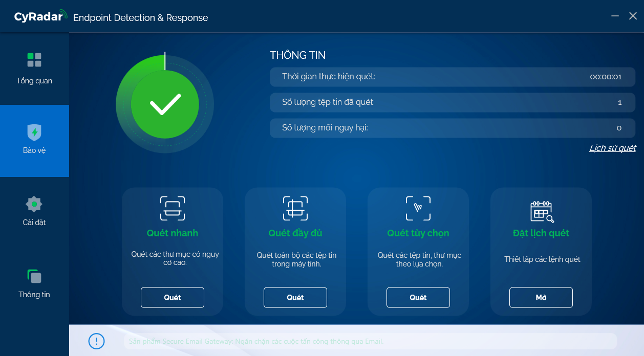Viewport: 644px width, 356px height.
Task: Click the CyRadar logo
Action: [41, 16]
